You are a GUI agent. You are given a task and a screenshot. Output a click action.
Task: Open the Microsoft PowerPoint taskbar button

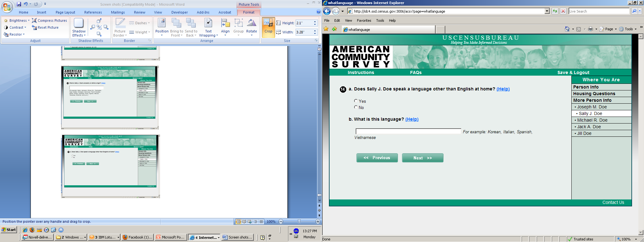click(x=170, y=237)
